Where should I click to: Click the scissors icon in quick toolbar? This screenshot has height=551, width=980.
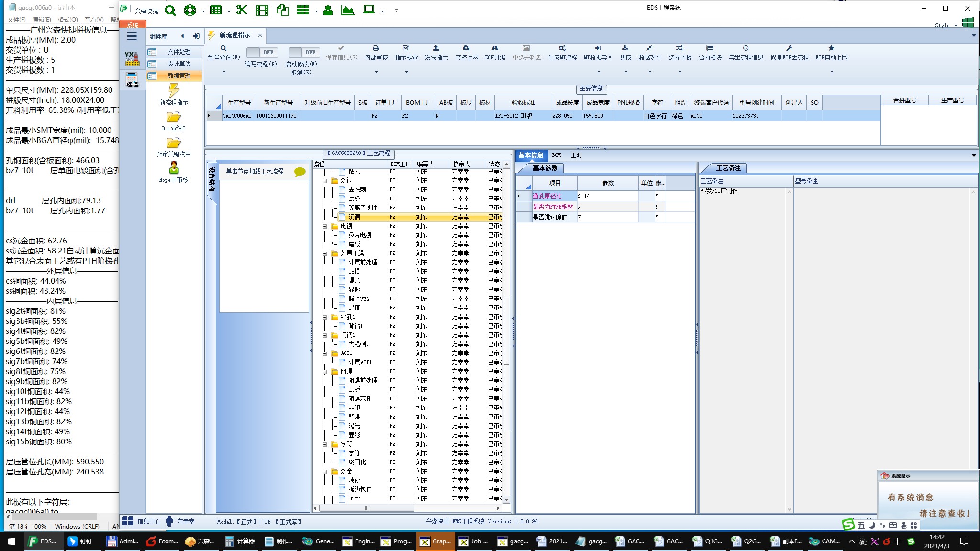tap(242, 10)
